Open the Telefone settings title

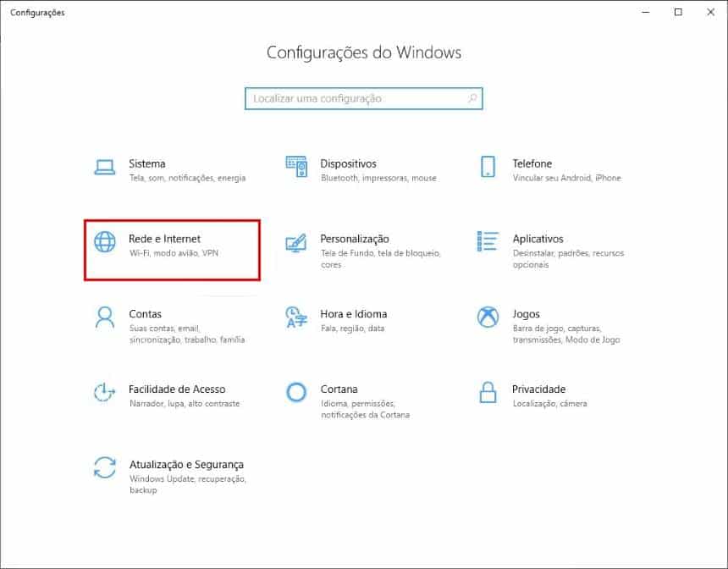[532, 163]
